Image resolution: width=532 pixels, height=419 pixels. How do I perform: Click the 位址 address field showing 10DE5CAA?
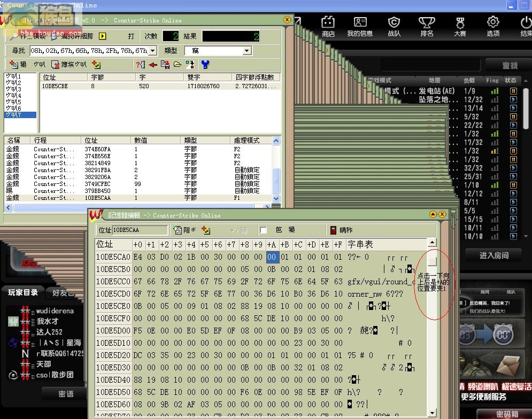click(140, 230)
